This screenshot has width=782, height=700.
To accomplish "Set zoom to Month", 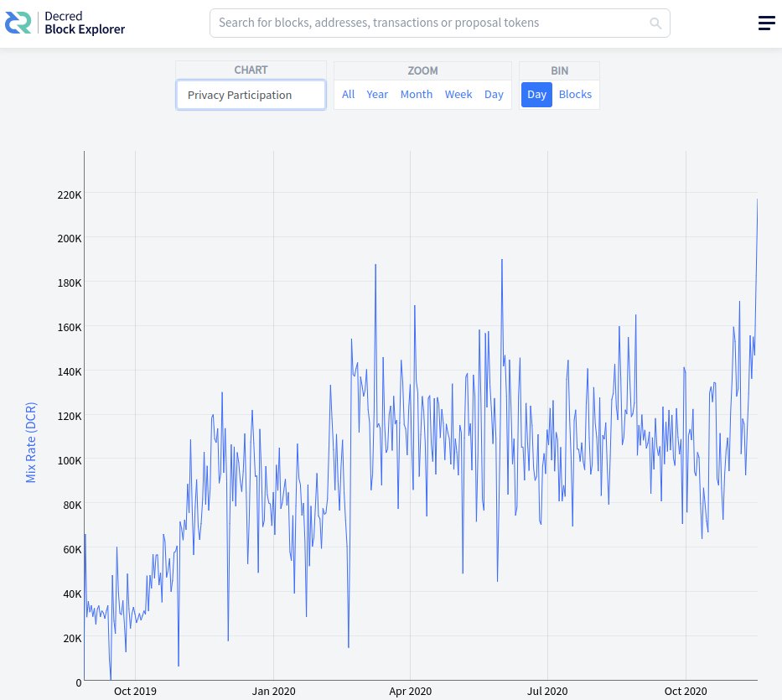I will tap(417, 94).
